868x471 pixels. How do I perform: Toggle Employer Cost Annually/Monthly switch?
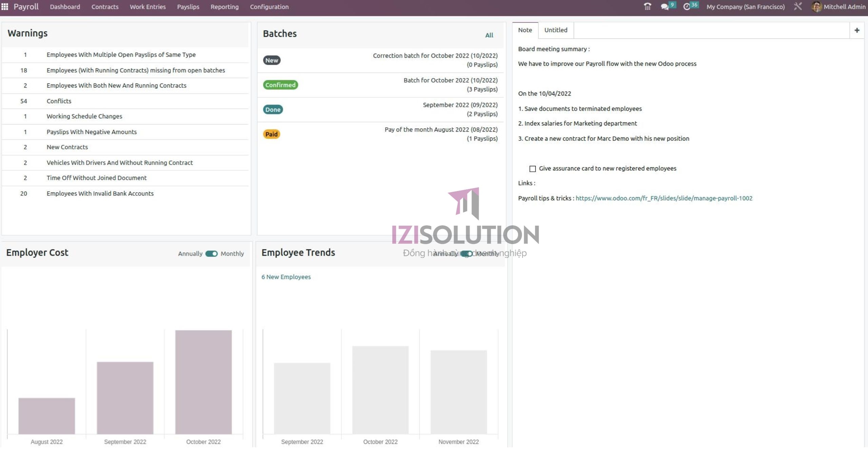(x=211, y=254)
